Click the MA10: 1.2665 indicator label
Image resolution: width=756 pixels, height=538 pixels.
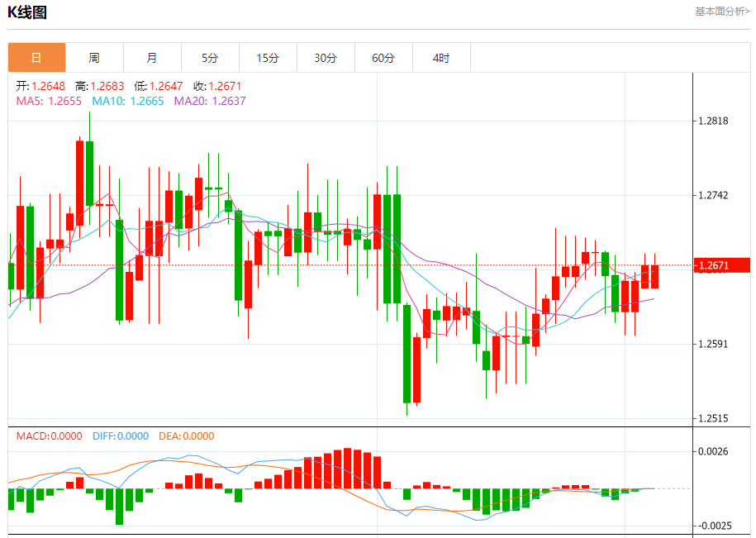[128, 101]
